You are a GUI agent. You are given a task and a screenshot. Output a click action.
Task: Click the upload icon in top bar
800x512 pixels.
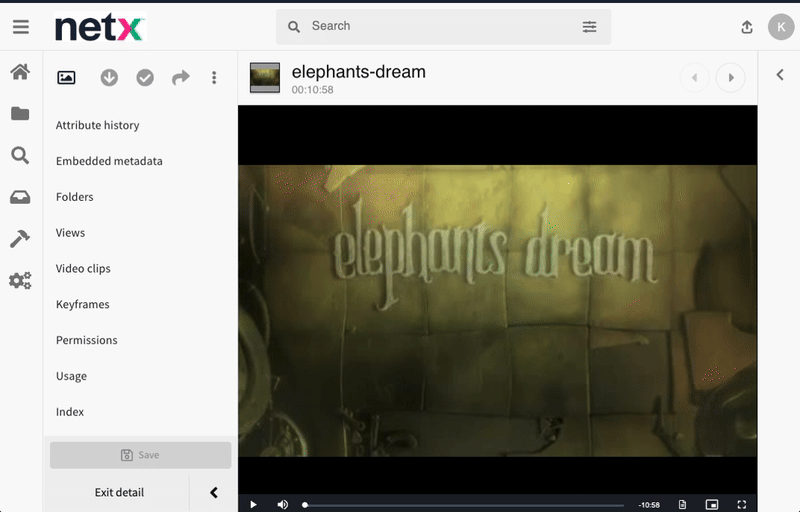tap(746, 27)
